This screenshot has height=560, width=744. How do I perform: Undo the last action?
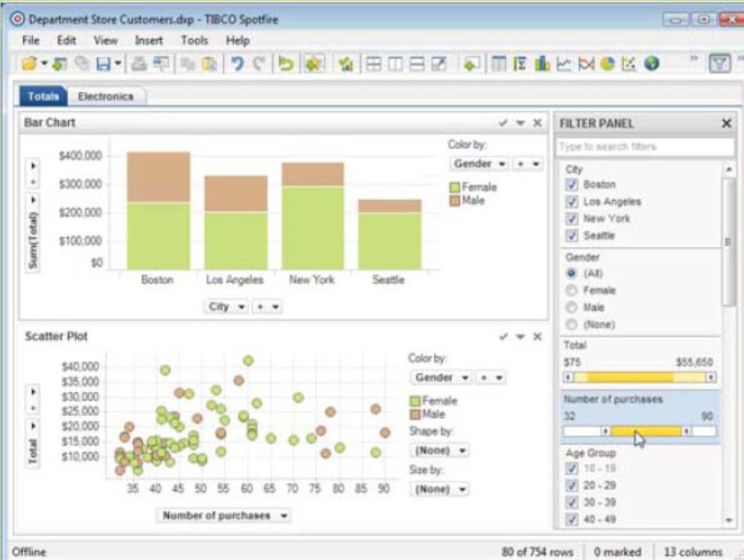(237, 63)
